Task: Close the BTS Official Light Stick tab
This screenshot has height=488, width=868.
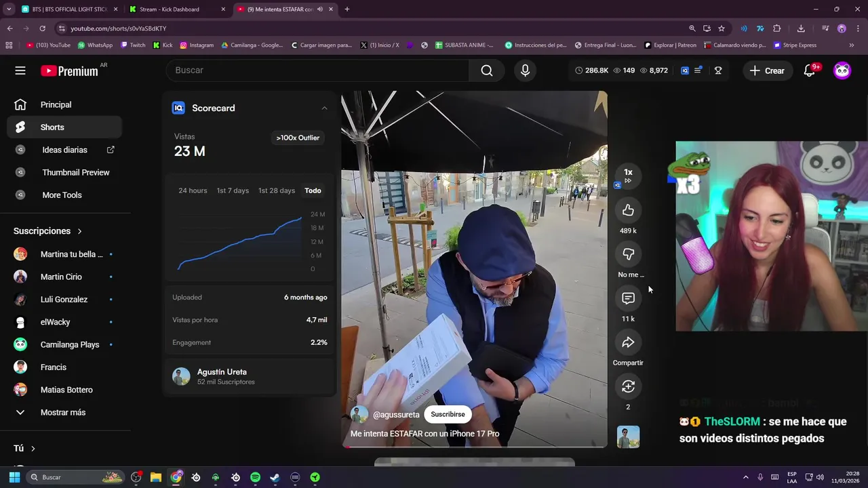Action: pyautogui.click(x=115, y=9)
